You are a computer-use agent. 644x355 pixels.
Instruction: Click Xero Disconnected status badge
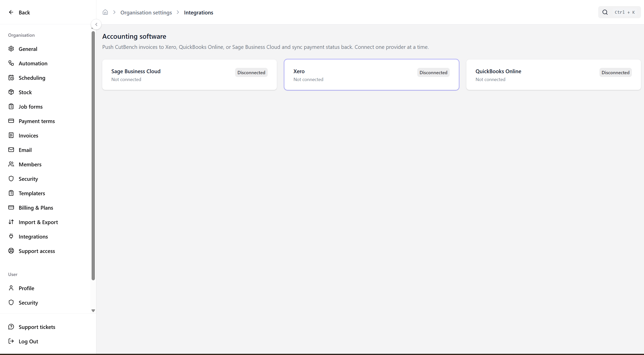coord(433,72)
